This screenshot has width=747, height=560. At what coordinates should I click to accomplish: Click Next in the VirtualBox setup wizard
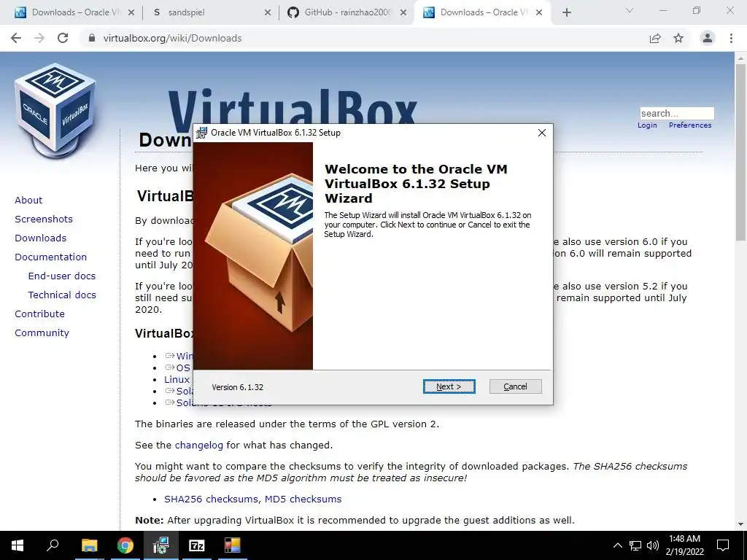449,386
